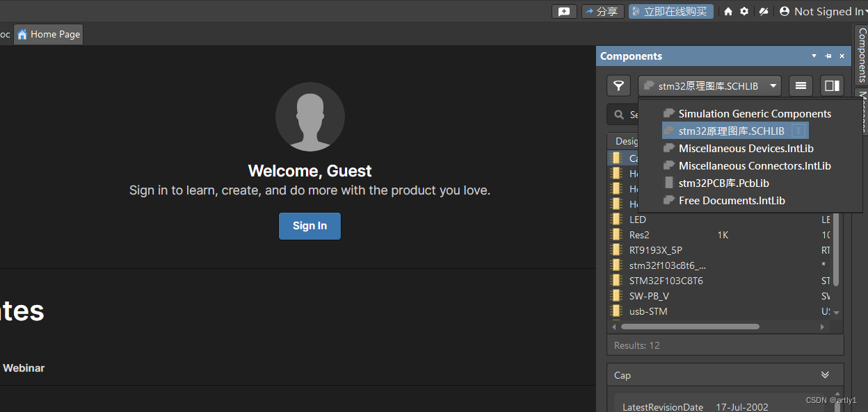
Task: Switch to the Home Page tab
Action: pos(49,34)
